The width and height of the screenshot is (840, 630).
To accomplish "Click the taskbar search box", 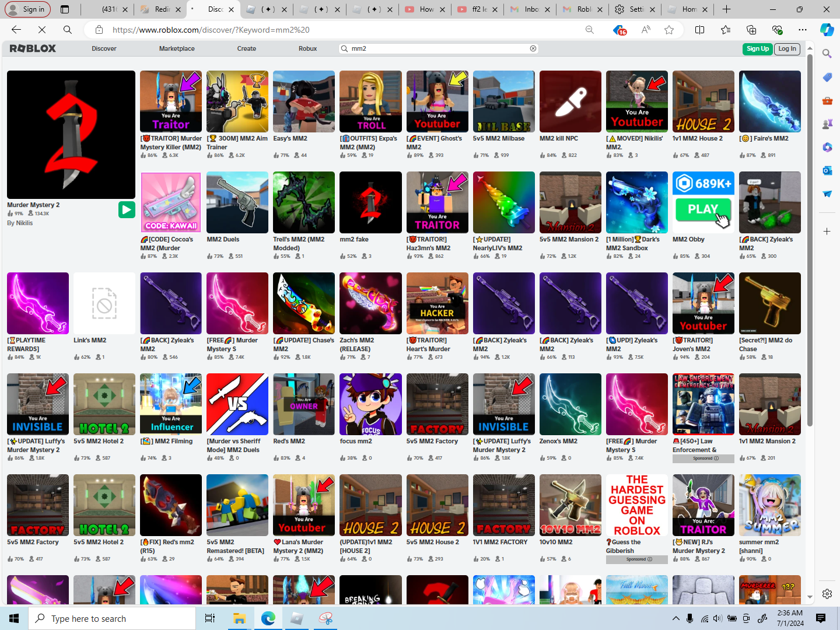I will (112, 618).
